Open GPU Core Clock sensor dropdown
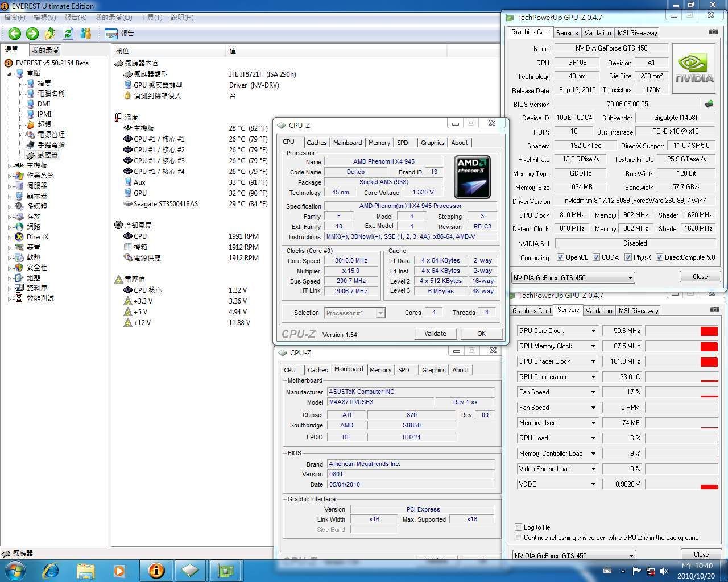The width and height of the screenshot is (728, 582). (593, 331)
